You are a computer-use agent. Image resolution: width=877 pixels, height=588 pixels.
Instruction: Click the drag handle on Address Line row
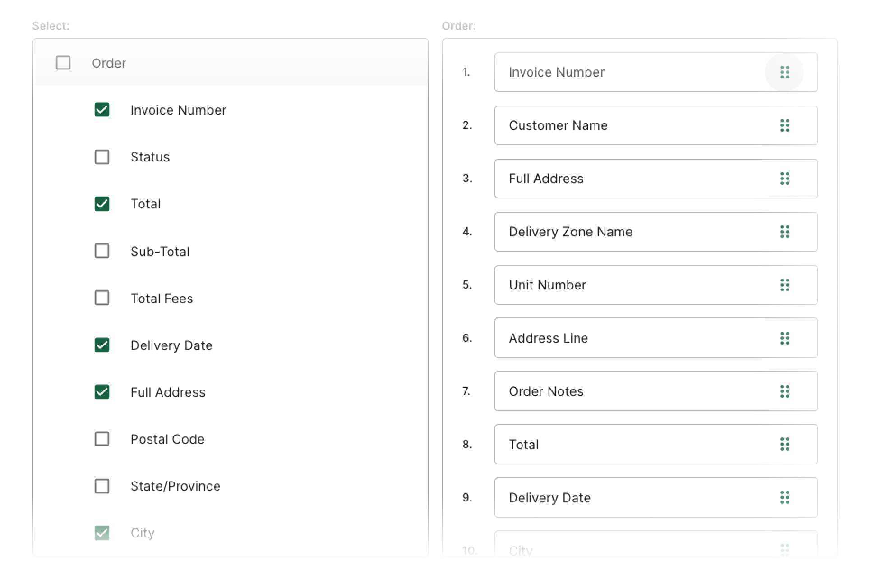point(785,338)
